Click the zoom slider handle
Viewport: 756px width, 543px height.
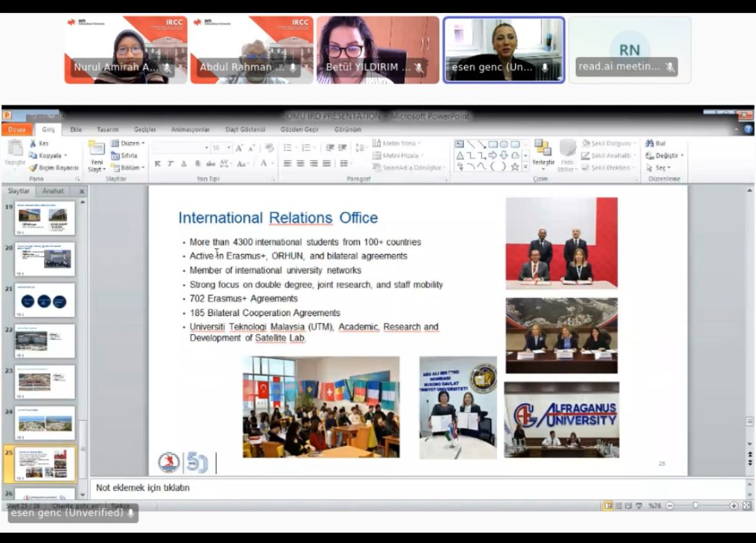tap(695, 506)
